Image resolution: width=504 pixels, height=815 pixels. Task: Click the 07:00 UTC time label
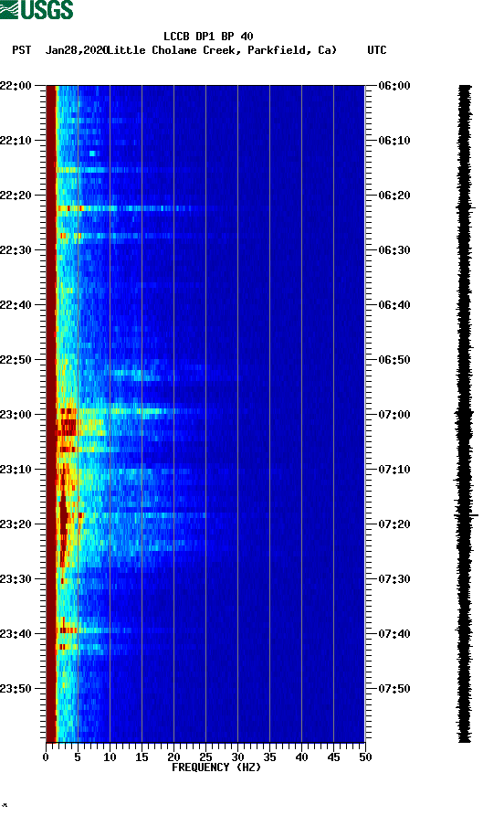tap(394, 415)
